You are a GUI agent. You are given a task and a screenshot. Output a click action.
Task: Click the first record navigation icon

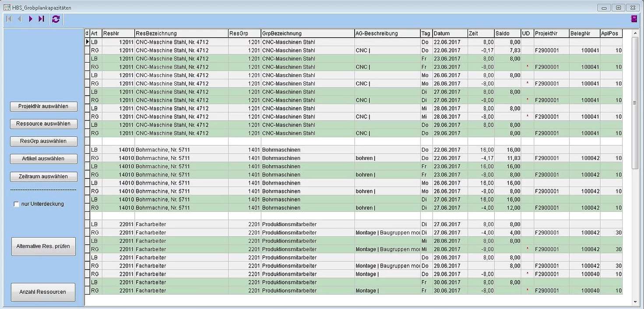(9, 19)
